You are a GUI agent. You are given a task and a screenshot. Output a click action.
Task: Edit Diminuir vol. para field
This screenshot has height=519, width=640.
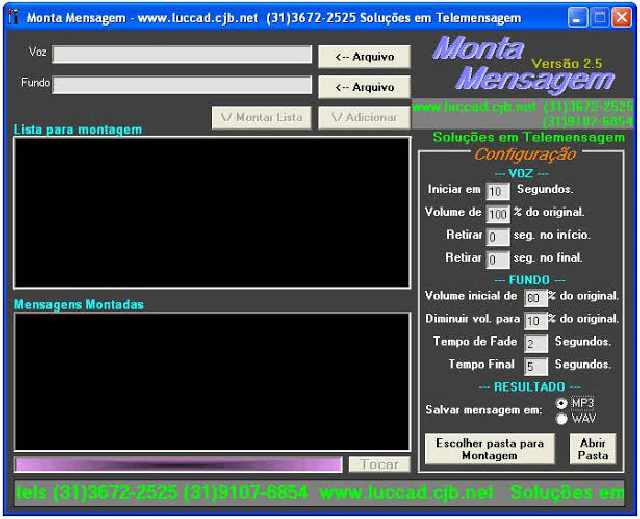[536, 321]
